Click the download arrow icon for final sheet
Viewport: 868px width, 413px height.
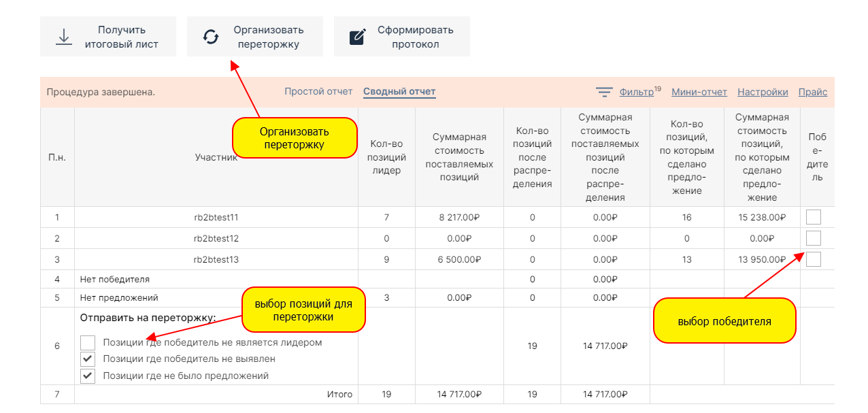(x=64, y=37)
